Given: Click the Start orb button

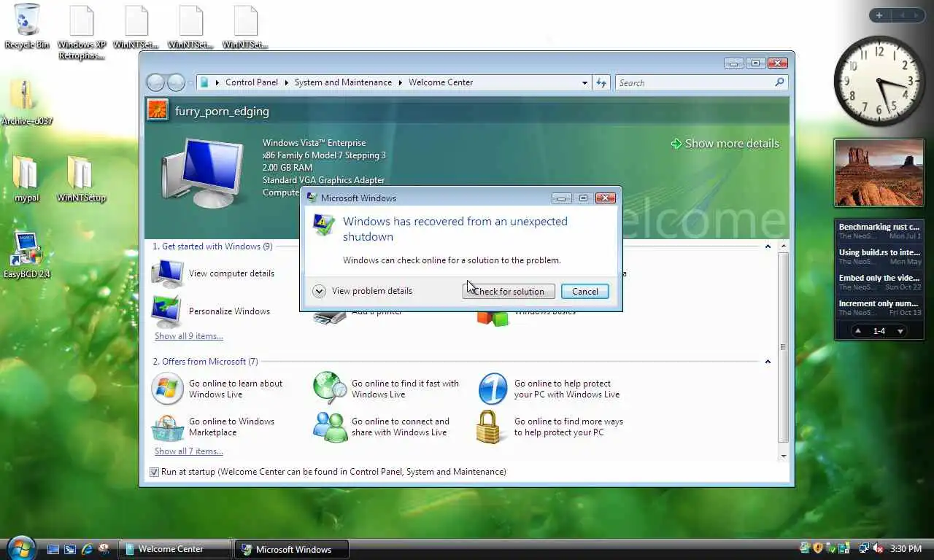Looking at the screenshot, I should coord(21,548).
